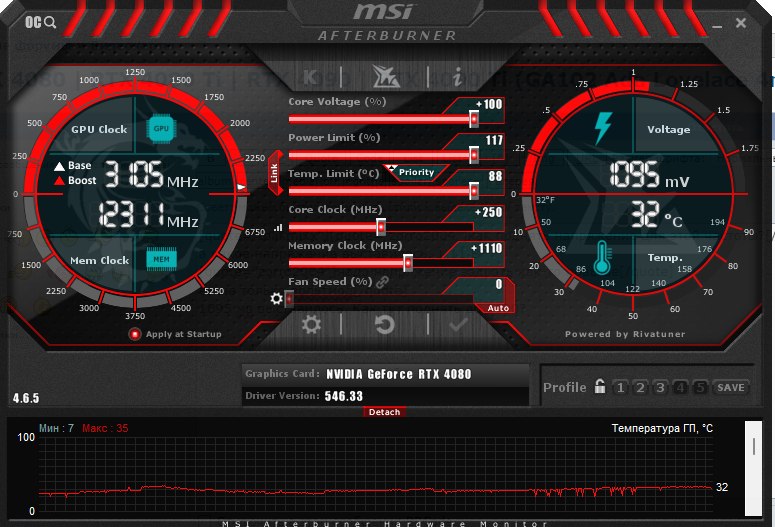Click the Core Clock slider handle
This screenshot has width=775, height=527.
point(381,227)
